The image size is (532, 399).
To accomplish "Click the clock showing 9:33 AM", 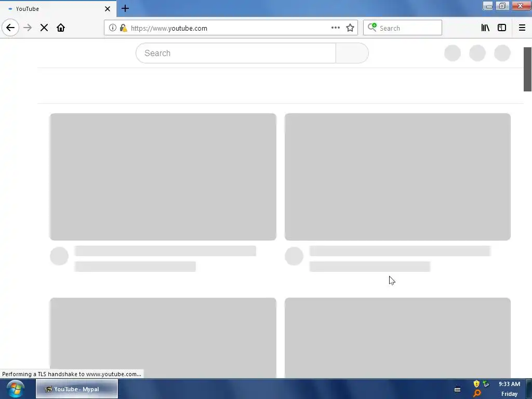I will pyautogui.click(x=509, y=384).
